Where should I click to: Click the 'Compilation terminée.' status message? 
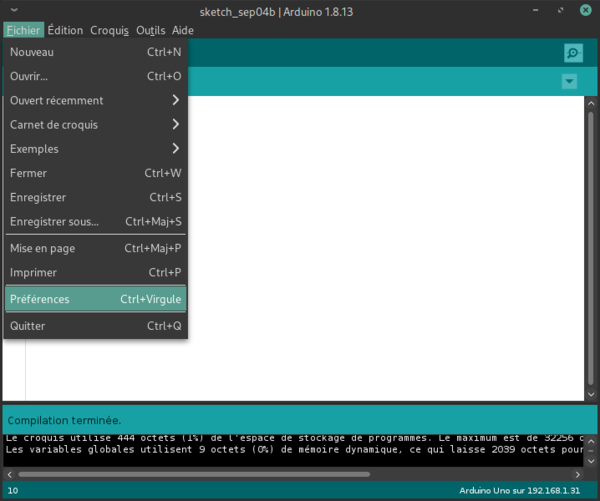coord(64,420)
